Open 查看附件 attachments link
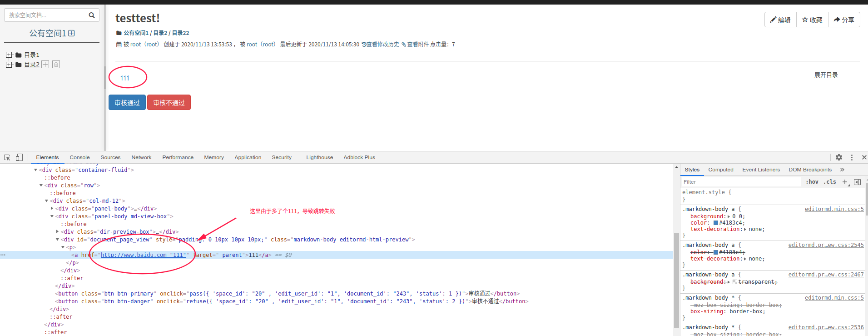868x336 pixels. (x=415, y=45)
